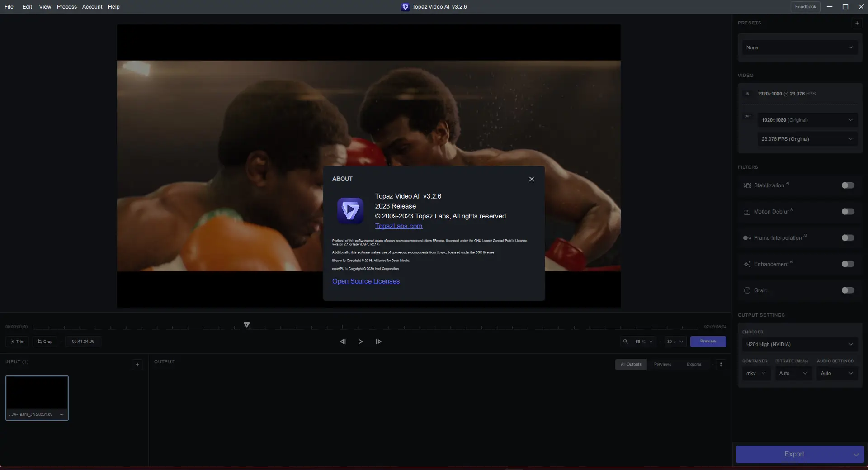Click the Export button

pyautogui.click(x=794, y=454)
